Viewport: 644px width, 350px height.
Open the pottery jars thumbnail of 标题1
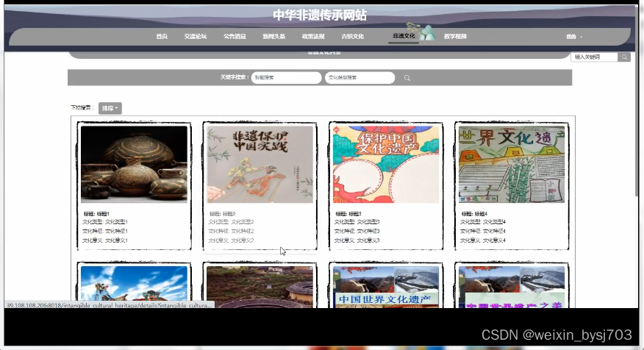(134, 164)
